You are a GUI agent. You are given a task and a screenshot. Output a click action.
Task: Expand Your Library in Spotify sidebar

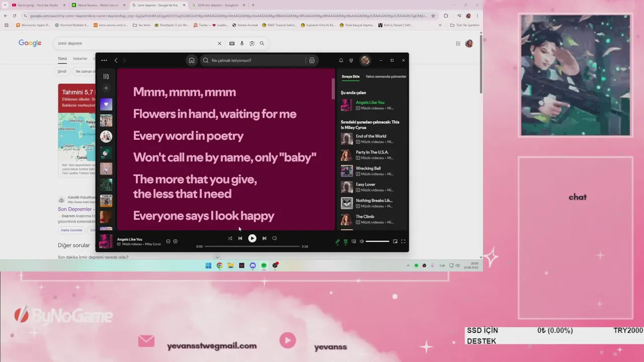106,76
